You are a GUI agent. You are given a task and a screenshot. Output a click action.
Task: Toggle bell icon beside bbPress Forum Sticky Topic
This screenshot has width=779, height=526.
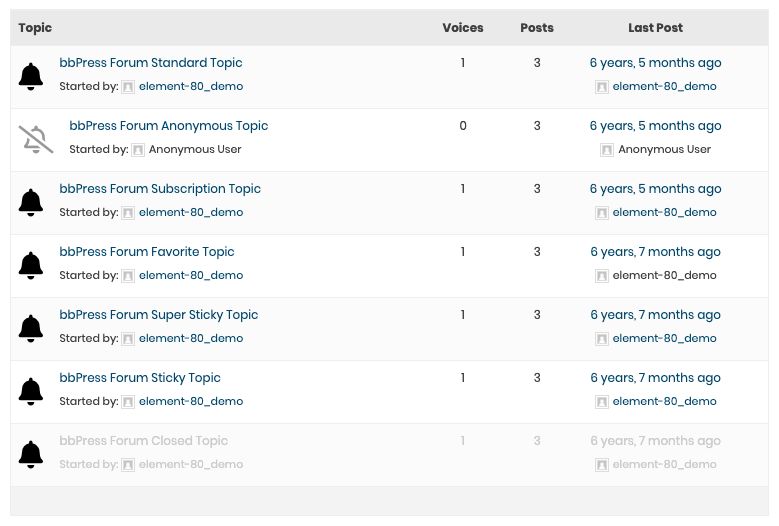point(31,392)
